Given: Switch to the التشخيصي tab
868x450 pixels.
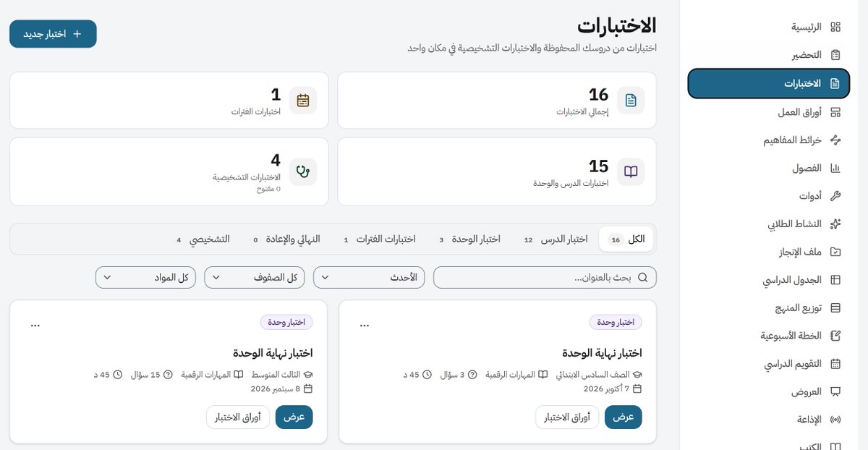Looking at the screenshot, I should tap(203, 239).
